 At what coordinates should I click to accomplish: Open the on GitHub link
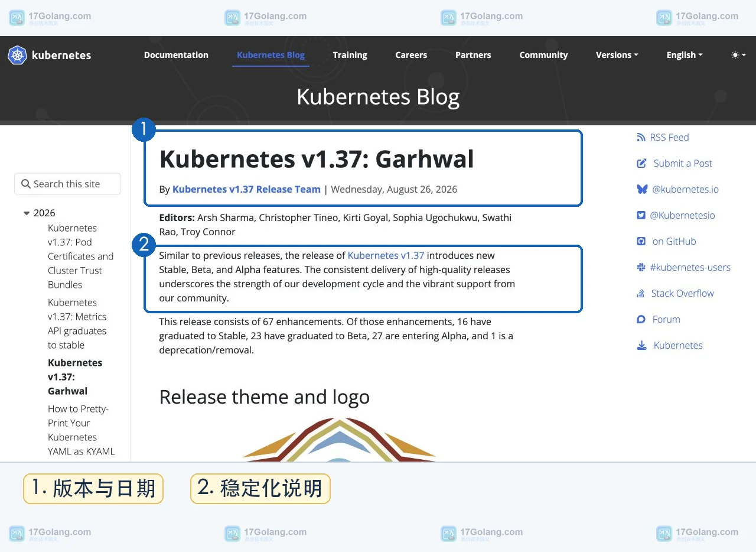pos(674,241)
